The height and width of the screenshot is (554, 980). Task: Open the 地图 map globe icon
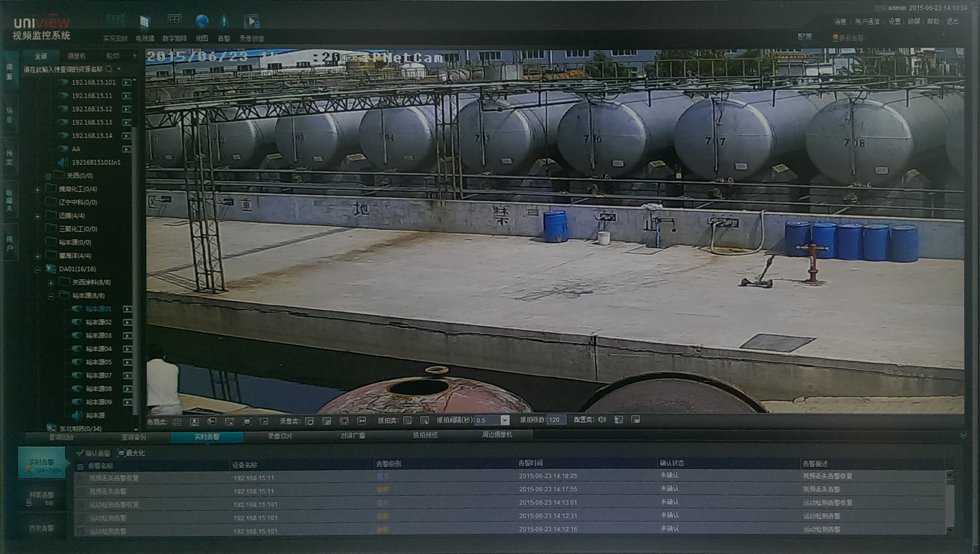tap(201, 21)
